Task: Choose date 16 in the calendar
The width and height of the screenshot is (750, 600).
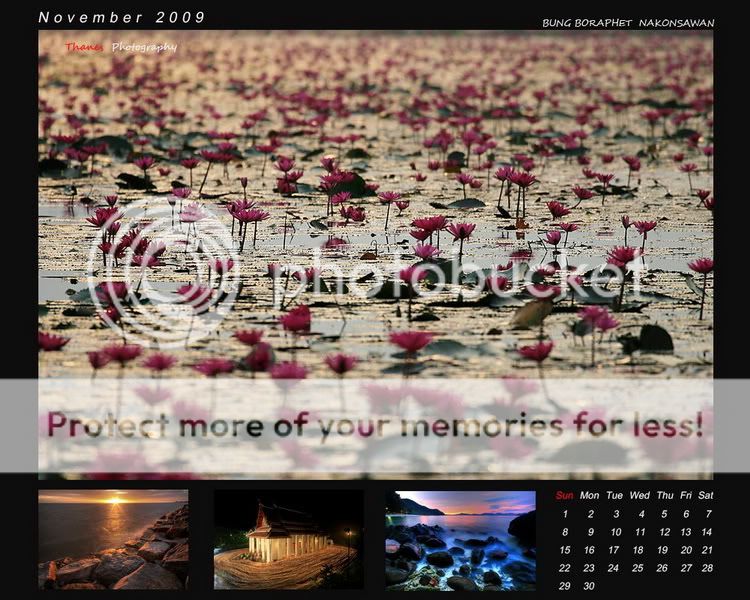Action: coord(589,550)
